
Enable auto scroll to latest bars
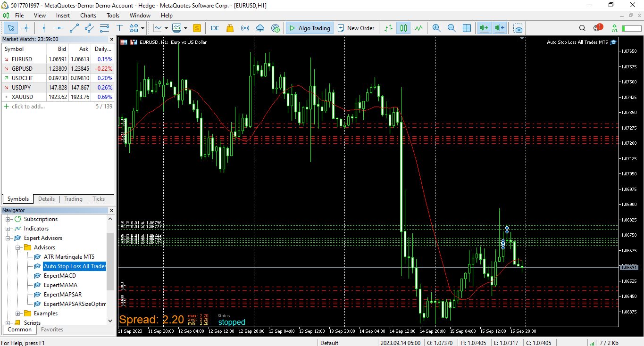483,28
